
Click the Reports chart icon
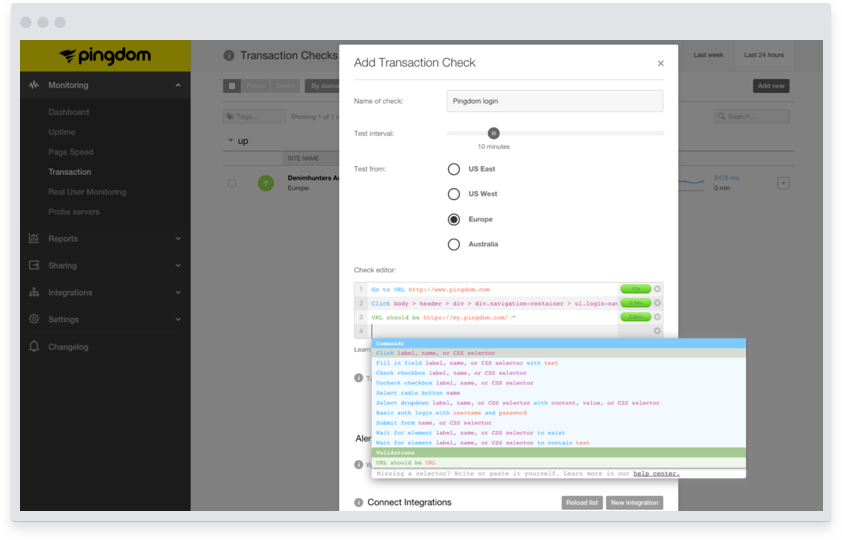[34, 238]
